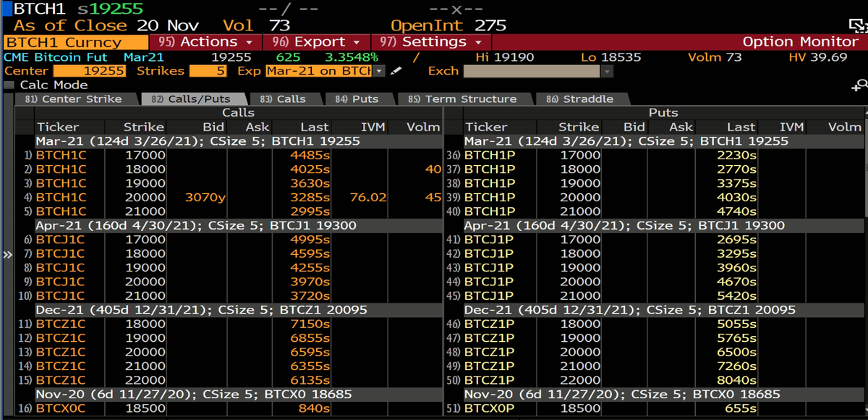
Task: Switch to the Calls tab
Action: click(283, 99)
